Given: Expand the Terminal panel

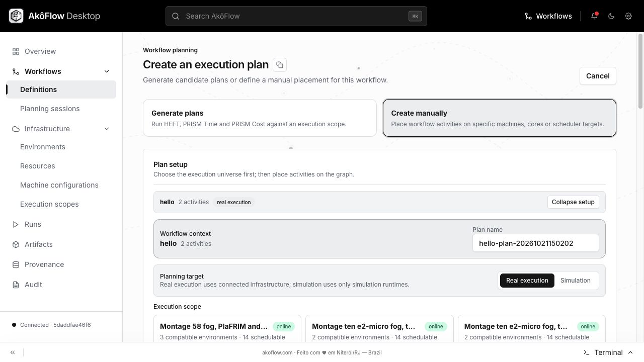Looking at the screenshot, I should (x=608, y=352).
